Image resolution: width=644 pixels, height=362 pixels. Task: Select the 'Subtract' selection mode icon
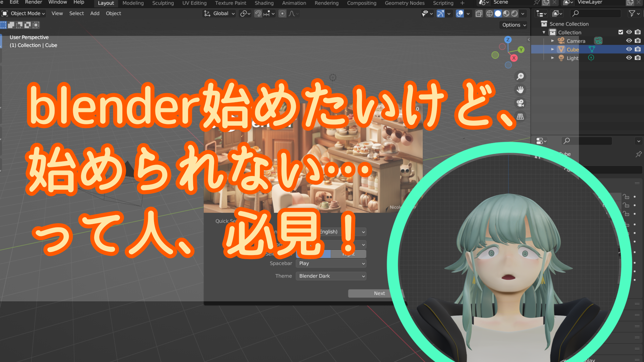tap(19, 25)
